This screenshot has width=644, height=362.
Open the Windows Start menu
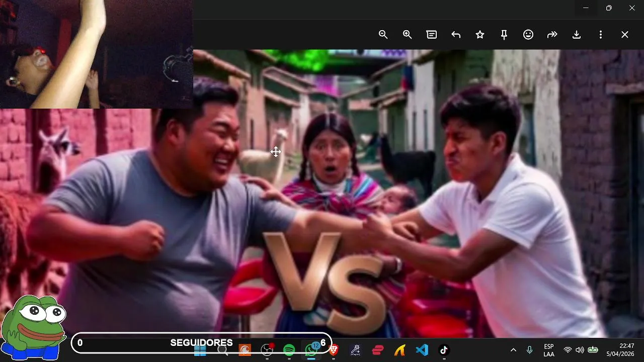200,350
